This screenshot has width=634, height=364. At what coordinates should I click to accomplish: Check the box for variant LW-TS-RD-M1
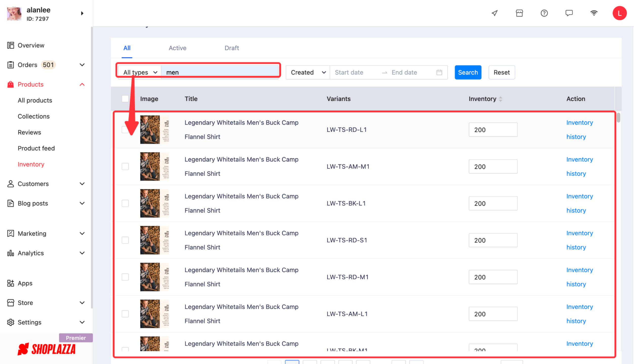point(125,277)
